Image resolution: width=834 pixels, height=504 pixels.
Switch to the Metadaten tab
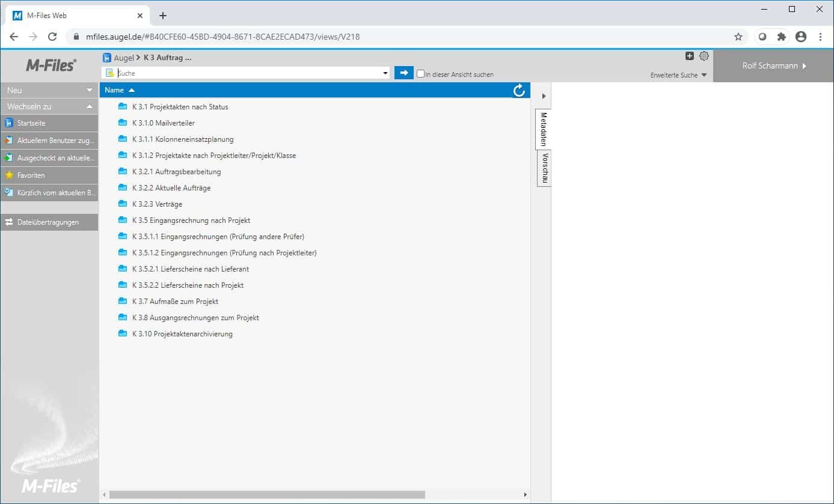(544, 129)
